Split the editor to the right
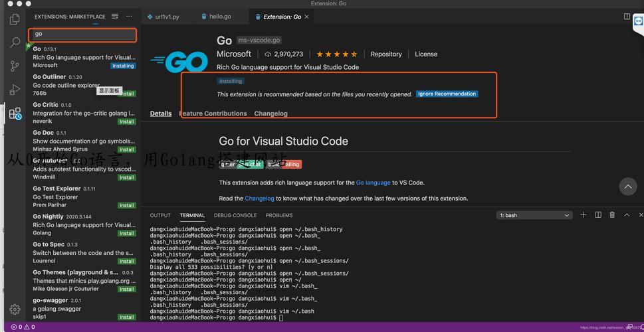The image size is (644, 332). point(627,17)
